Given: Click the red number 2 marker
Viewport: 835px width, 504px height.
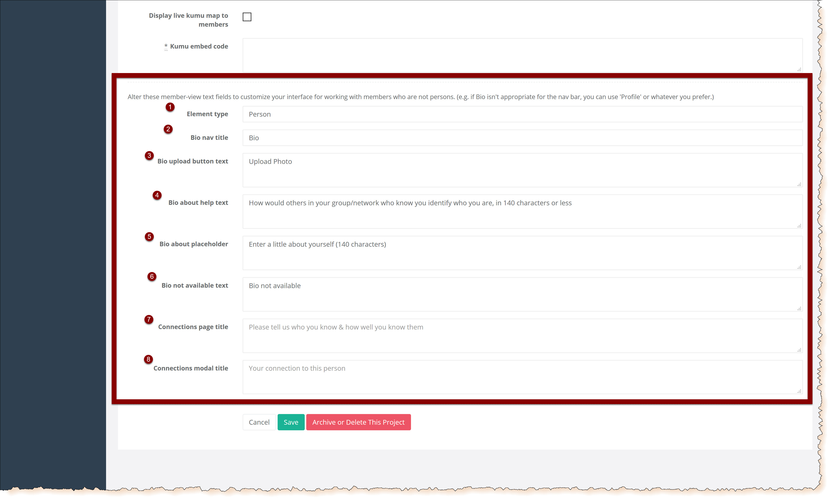Looking at the screenshot, I should pyautogui.click(x=168, y=129).
